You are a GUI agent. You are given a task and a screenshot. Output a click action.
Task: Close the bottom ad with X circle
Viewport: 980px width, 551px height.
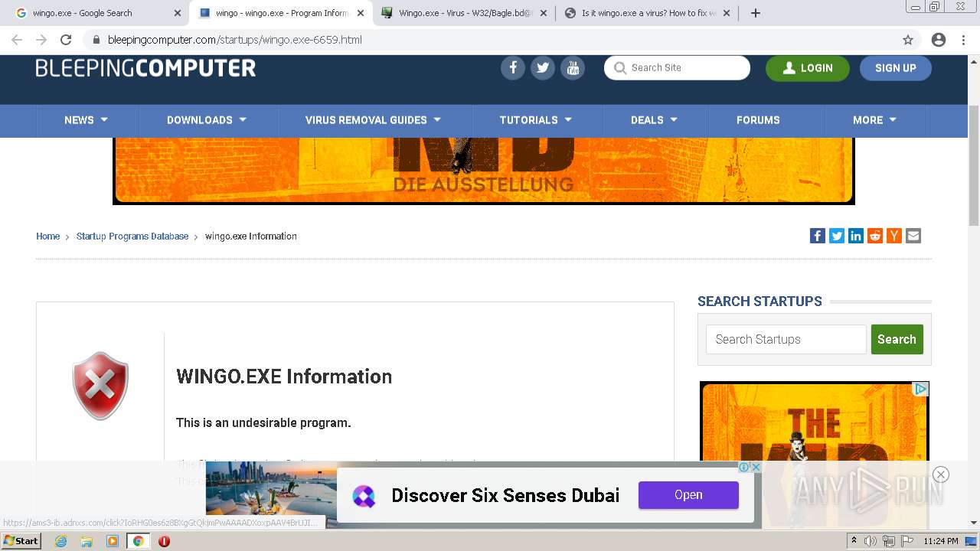[x=941, y=474]
